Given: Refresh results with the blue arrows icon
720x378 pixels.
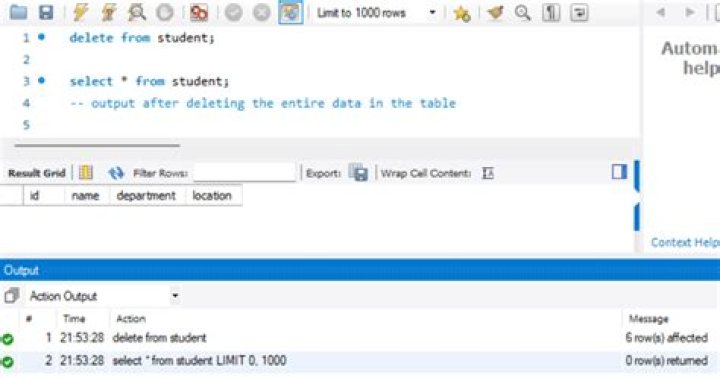Looking at the screenshot, I should point(116,173).
